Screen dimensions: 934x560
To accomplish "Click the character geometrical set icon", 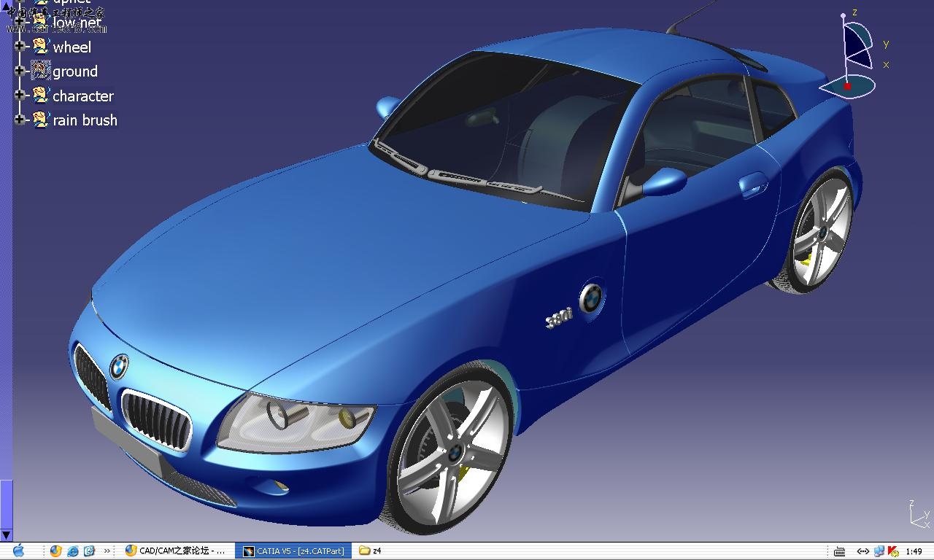I will pyautogui.click(x=40, y=96).
